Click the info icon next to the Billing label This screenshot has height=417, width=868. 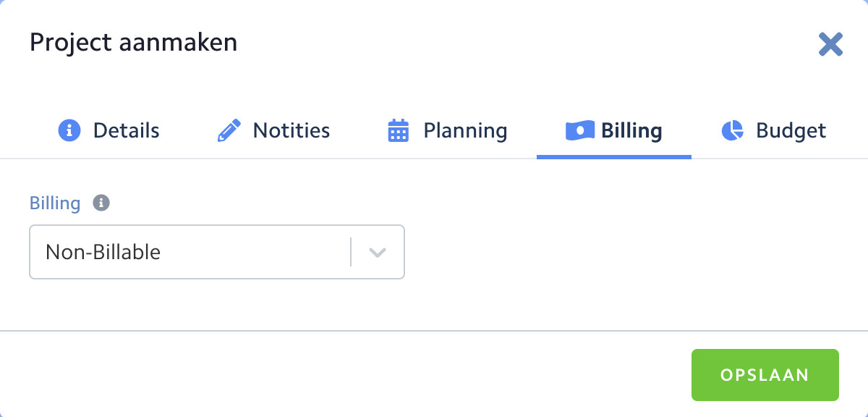click(101, 203)
